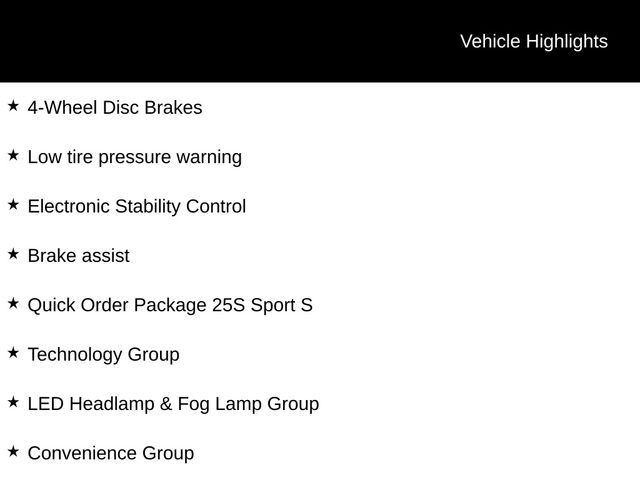Select the star by Electronic Stability Control

click(x=13, y=205)
